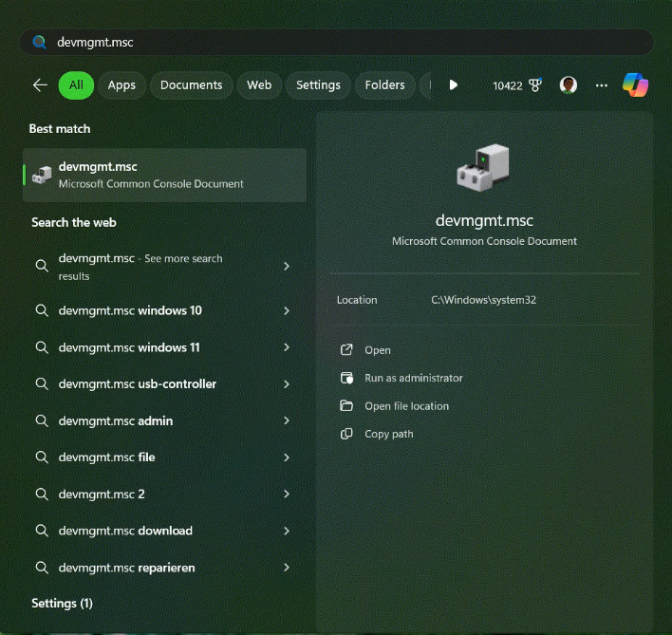Expand chevron next to devmgmt.msc usb-controller
The width and height of the screenshot is (672, 635).
(287, 384)
